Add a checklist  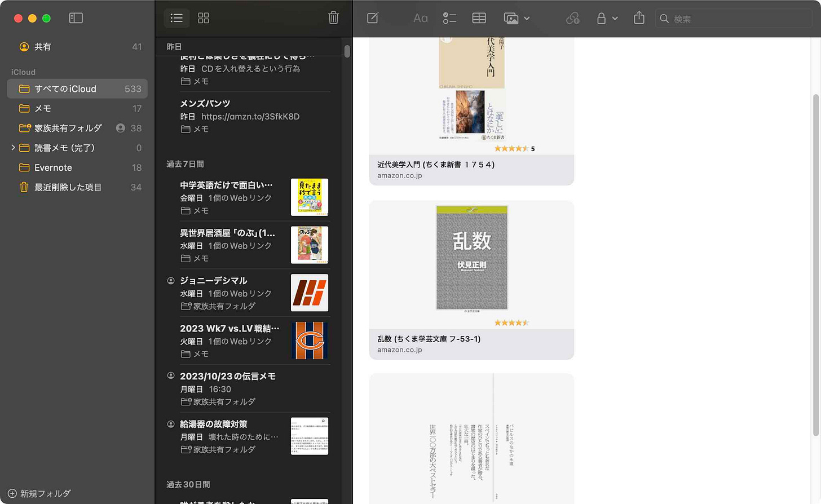pos(449,18)
